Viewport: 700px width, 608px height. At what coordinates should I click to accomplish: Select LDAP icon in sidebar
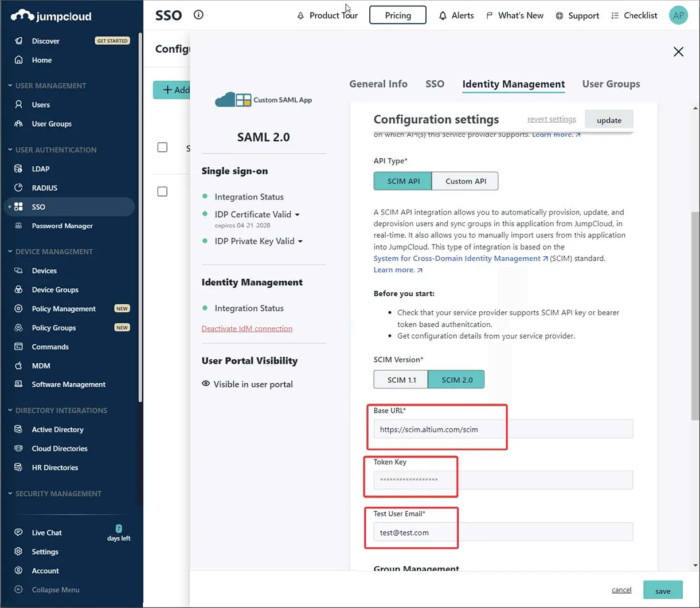[19, 168]
